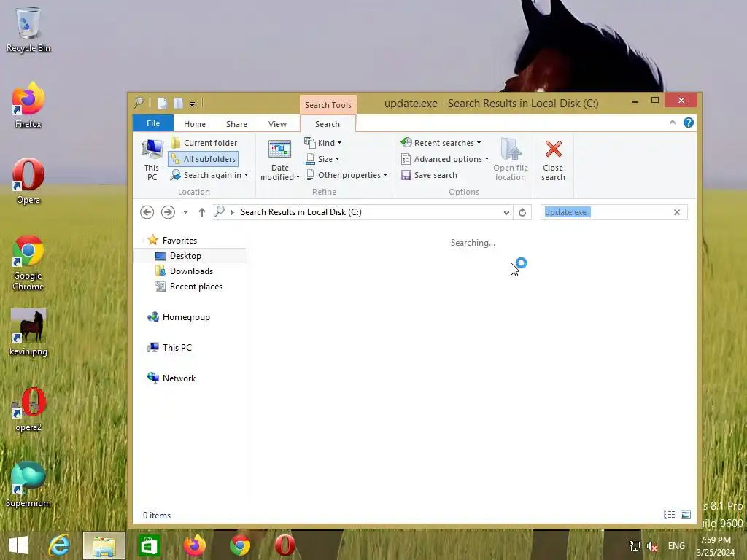
Task: Switch to details view layout icon
Action: 670,515
